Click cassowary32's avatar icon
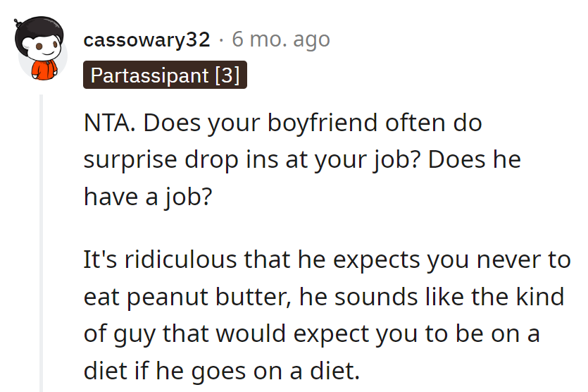Screen dimensions: 588x392 (x=41, y=52)
